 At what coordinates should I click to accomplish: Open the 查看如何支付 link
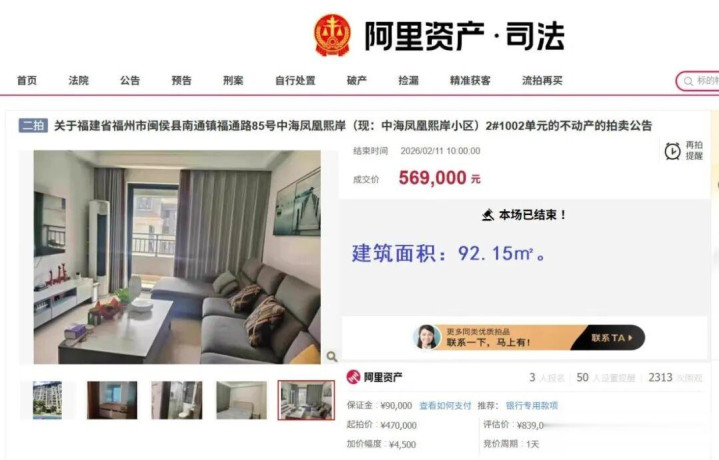point(445,405)
